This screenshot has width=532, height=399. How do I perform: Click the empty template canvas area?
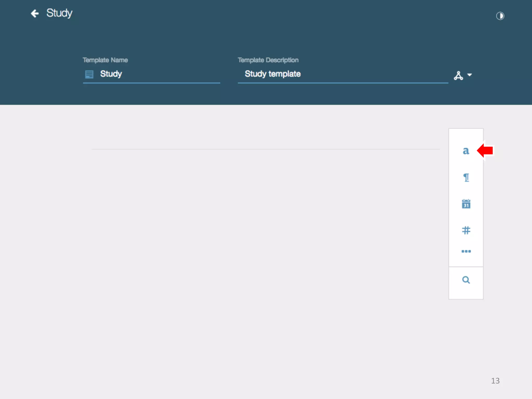pyautogui.click(x=260, y=234)
